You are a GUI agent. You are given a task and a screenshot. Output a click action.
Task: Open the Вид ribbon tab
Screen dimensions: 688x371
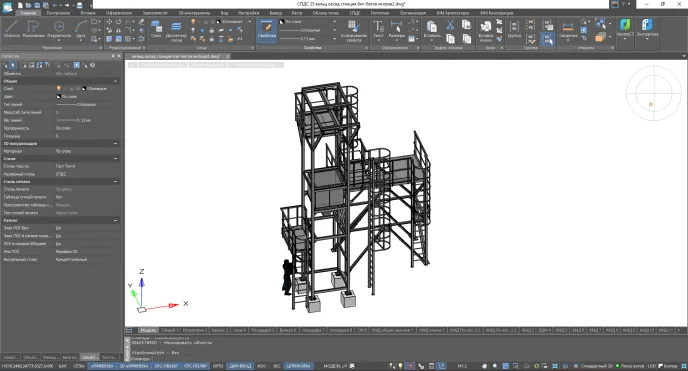[x=224, y=13]
